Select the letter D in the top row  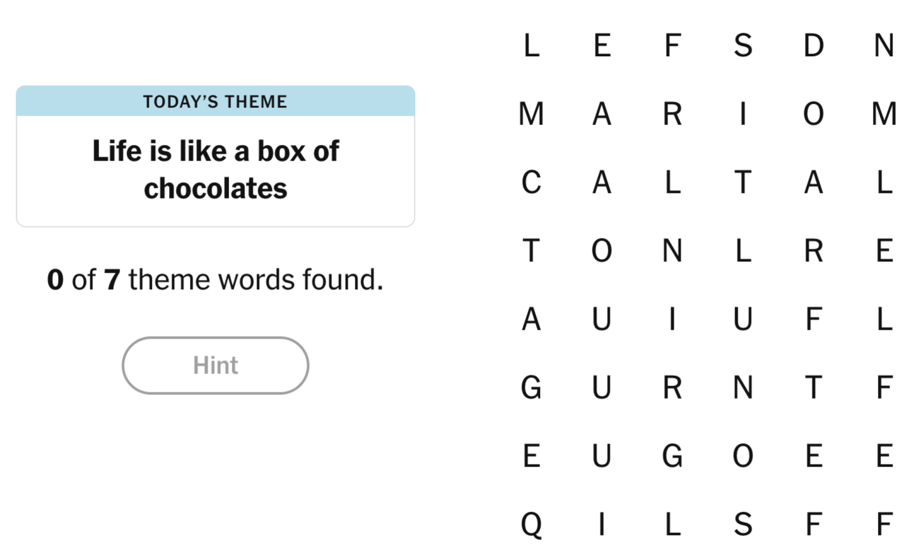[x=814, y=45]
